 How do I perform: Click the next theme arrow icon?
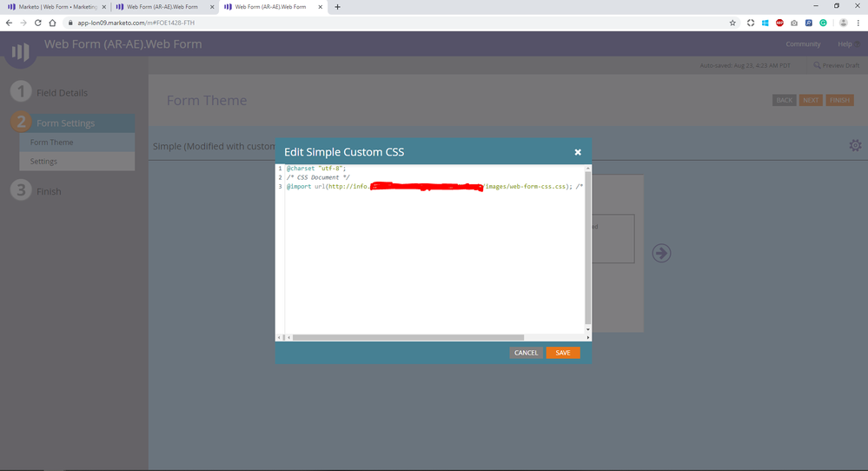pos(661,253)
